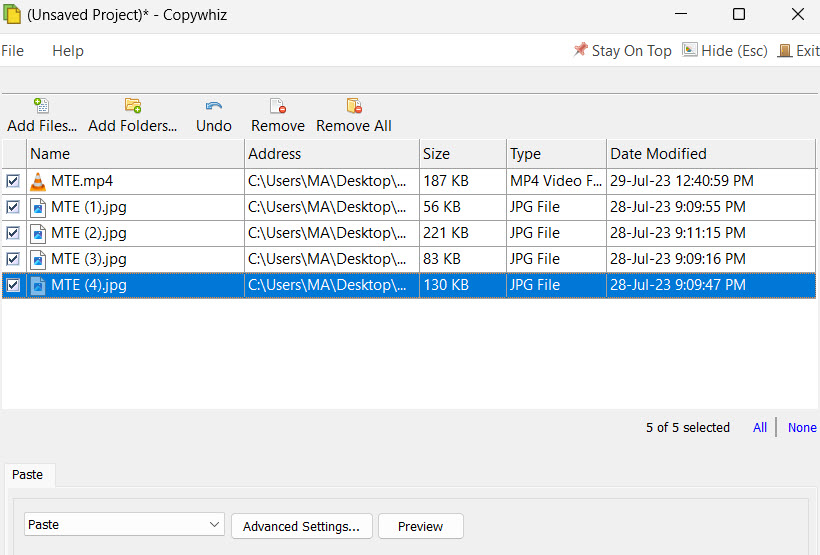820x555 pixels.
Task: Click the file icon of MTE (3).jpg
Action: (x=38, y=260)
